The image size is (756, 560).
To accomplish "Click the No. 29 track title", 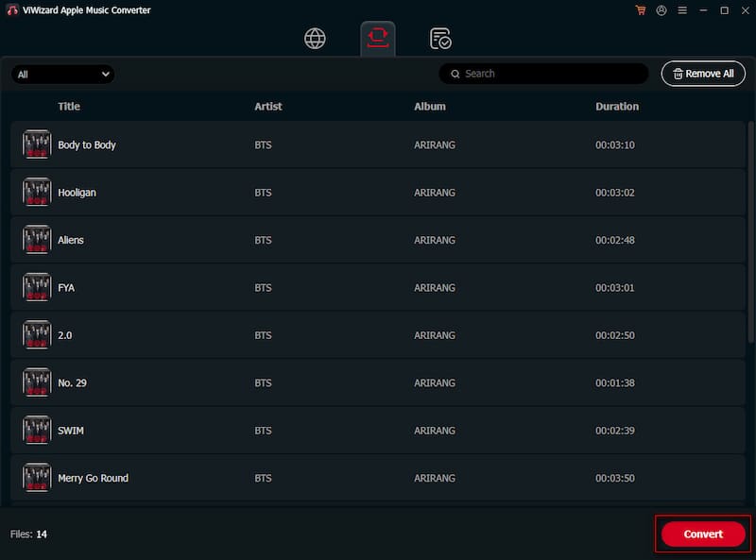I will tap(73, 383).
